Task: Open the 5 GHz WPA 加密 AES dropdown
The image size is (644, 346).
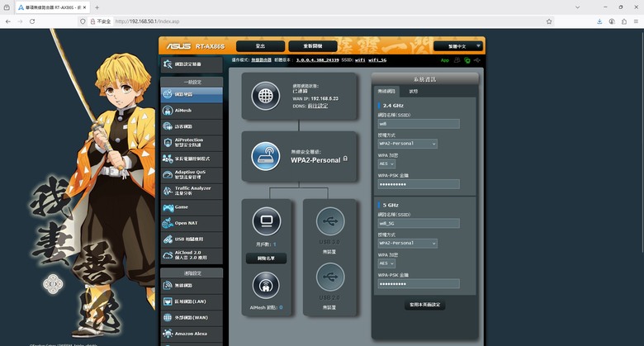Action: coord(386,263)
